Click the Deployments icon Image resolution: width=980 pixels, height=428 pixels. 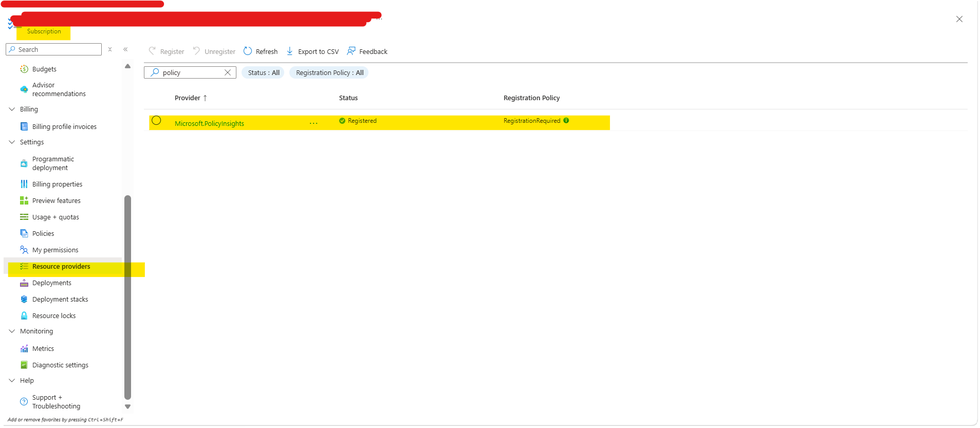point(24,283)
